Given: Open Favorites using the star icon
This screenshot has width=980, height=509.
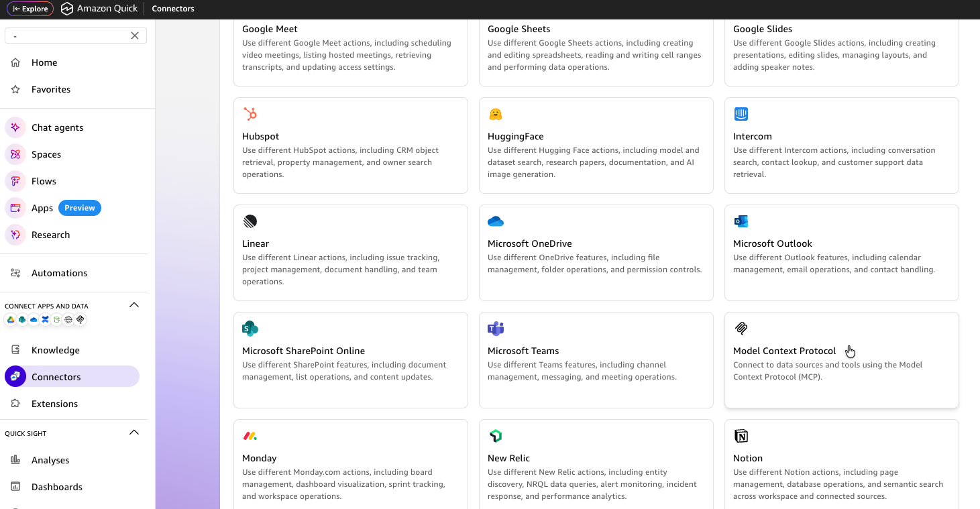Looking at the screenshot, I should (x=15, y=89).
